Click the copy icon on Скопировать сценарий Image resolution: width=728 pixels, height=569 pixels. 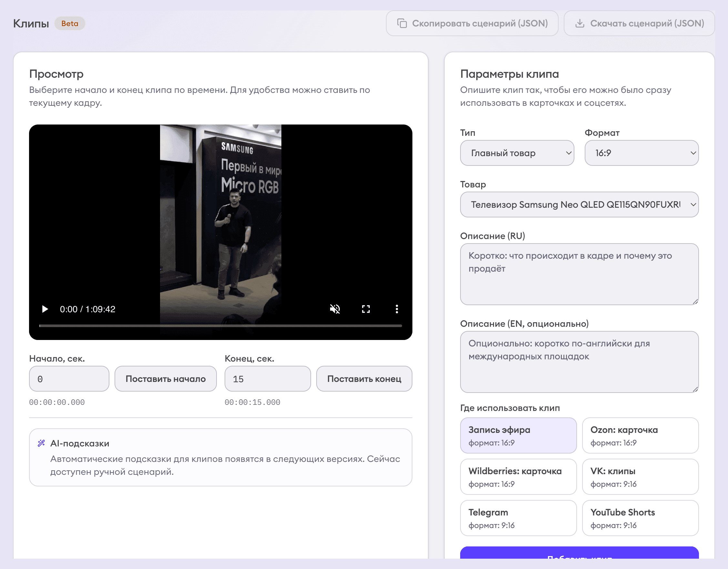402,23
